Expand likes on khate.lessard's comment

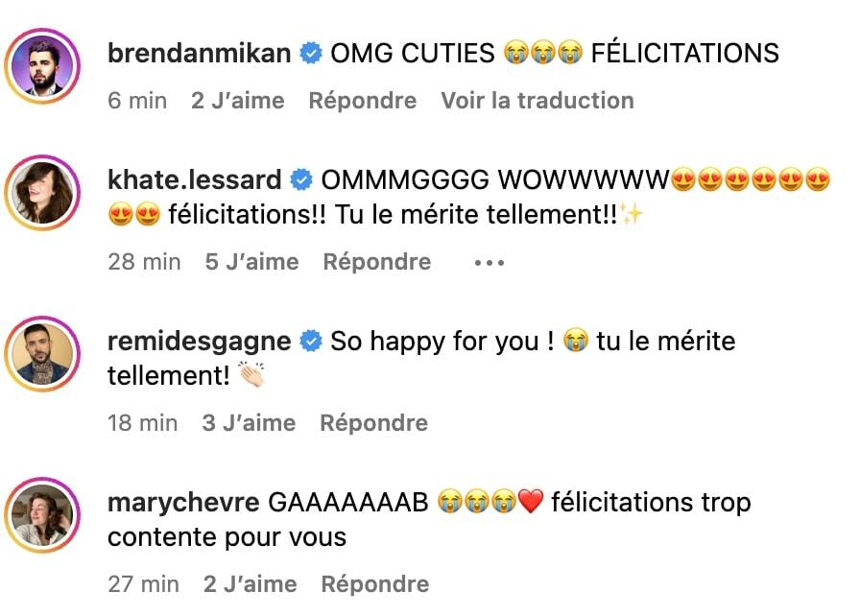[251, 261]
